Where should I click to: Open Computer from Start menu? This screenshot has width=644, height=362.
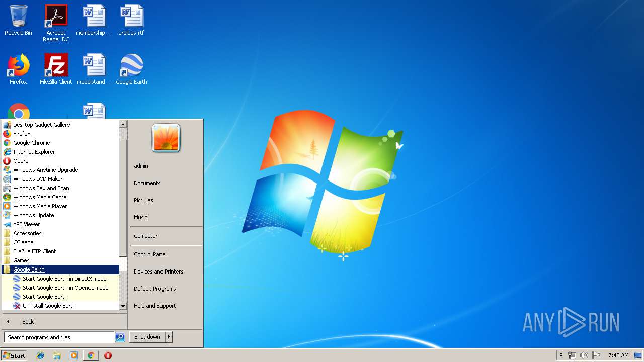tap(166, 236)
